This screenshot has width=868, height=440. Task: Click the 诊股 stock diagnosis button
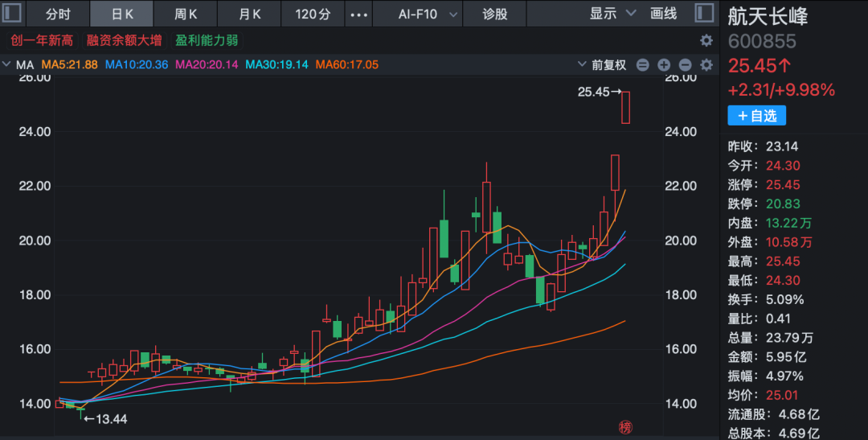pyautogui.click(x=495, y=14)
